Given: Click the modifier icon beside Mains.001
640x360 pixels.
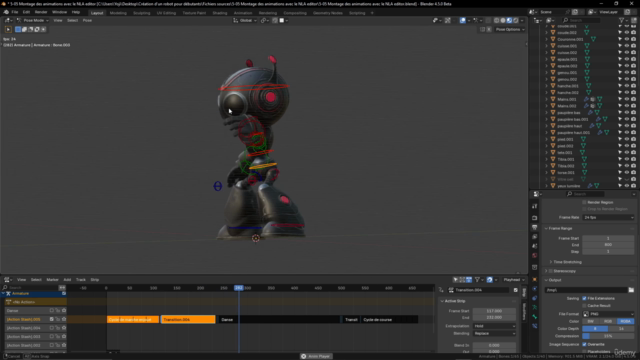Looking at the screenshot, I should (x=586, y=99).
